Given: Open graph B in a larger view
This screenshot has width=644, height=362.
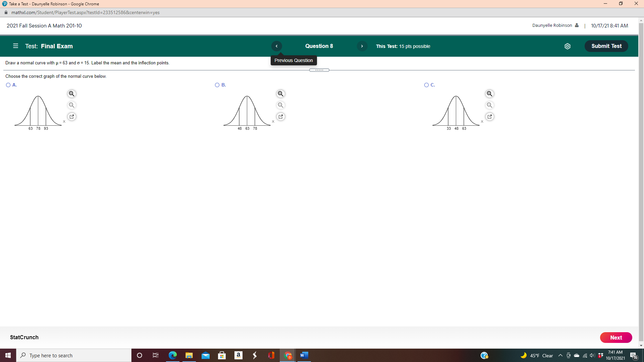Looking at the screenshot, I should pos(280,116).
